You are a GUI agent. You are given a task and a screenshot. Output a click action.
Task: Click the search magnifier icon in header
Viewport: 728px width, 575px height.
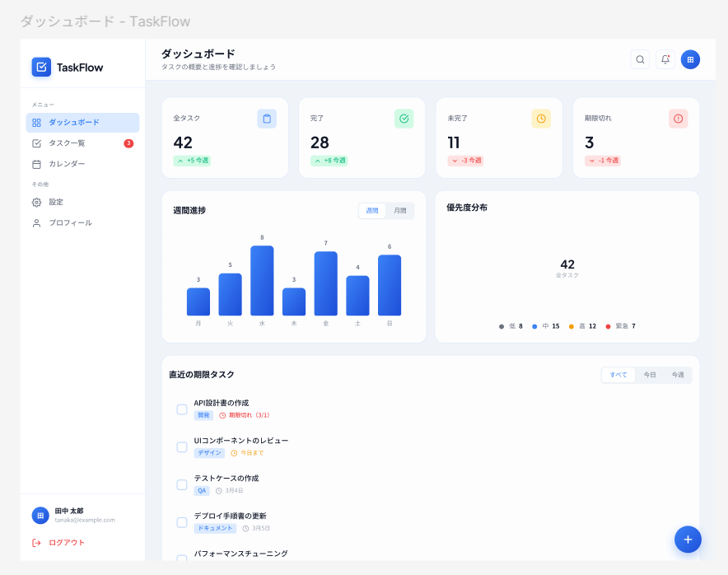(x=640, y=59)
